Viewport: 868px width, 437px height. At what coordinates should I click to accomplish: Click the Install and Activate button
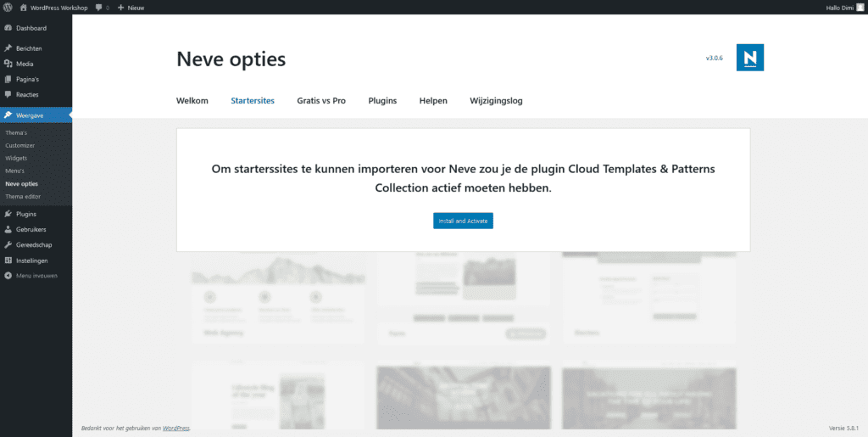pyautogui.click(x=463, y=221)
